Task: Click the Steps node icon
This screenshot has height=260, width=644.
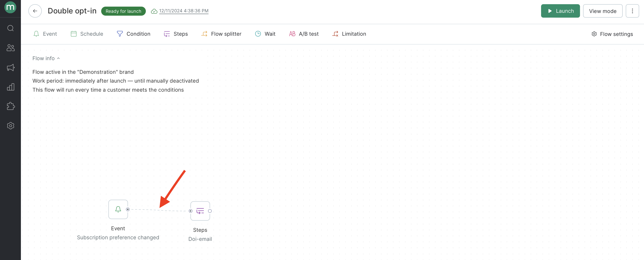Action: coord(200,211)
